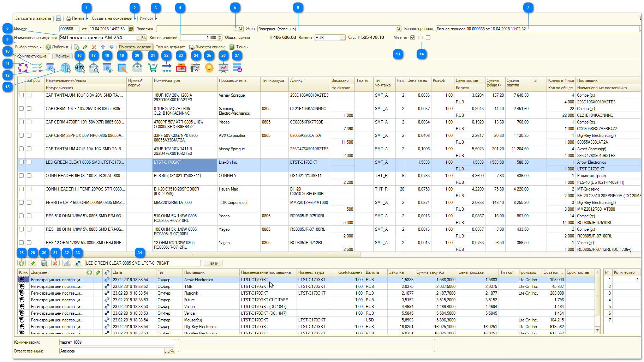Toggle the Монтаж checkbox
This screenshot has width=644, height=362.
coord(412,38)
